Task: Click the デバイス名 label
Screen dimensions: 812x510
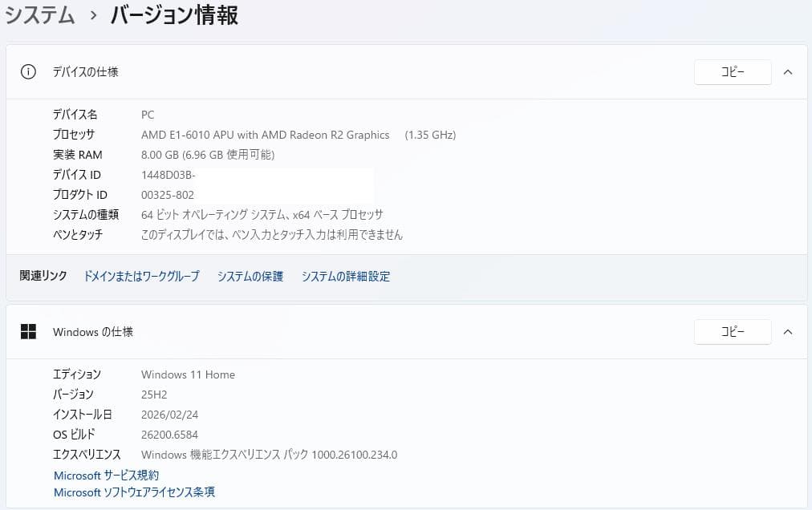Action: point(75,115)
